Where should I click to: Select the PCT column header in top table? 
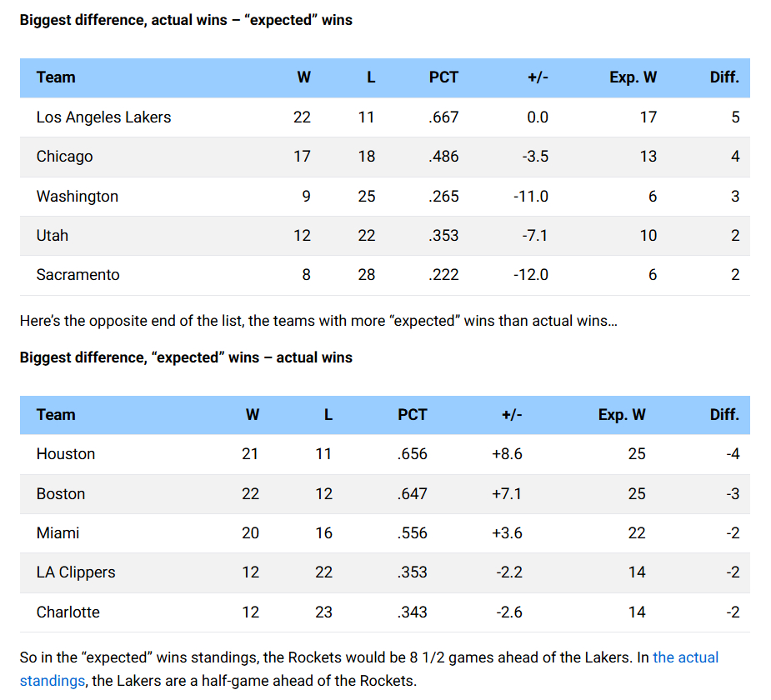[443, 77]
